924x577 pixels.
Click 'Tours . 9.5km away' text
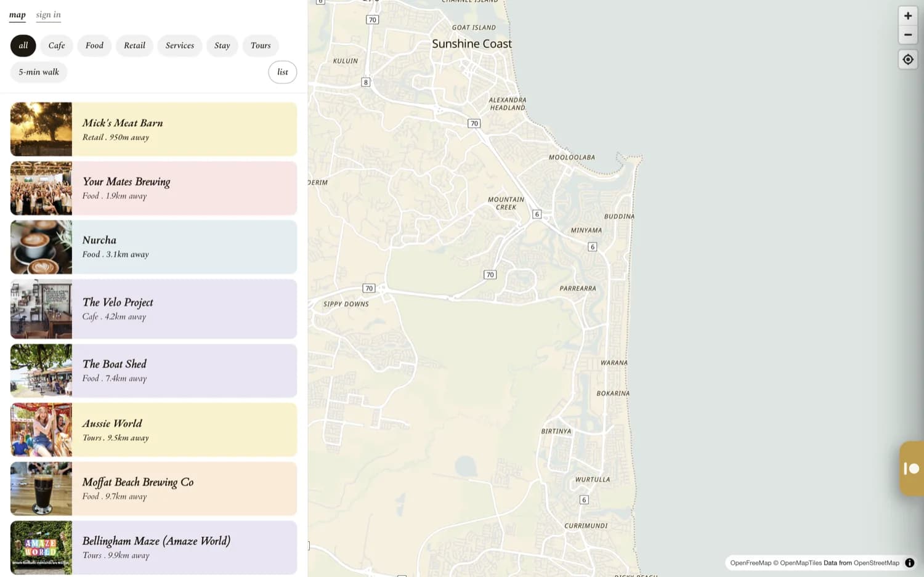pyautogui.click(x=116, y=438)
